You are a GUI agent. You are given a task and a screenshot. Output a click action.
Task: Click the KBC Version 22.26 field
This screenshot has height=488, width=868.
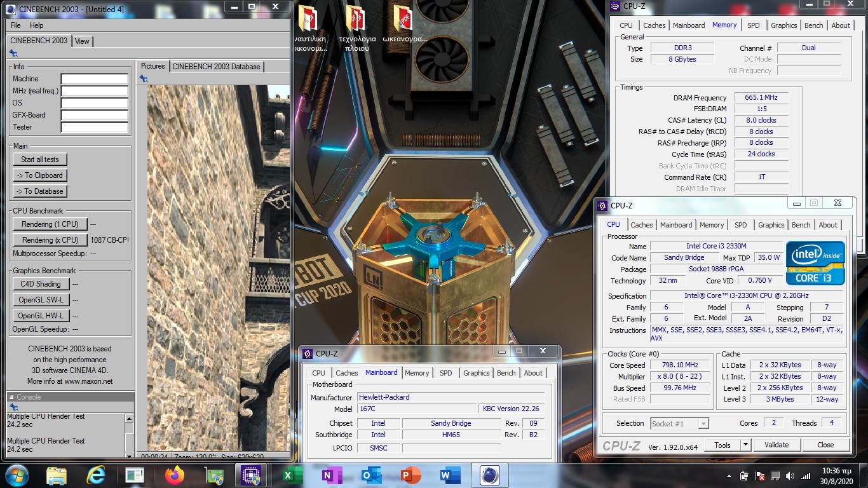tap(511, 409)
